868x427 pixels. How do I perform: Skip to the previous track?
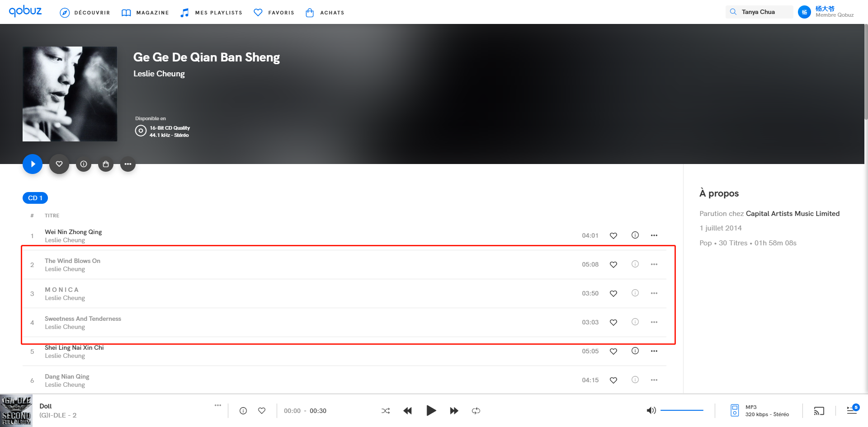click(x=408, y=411)
